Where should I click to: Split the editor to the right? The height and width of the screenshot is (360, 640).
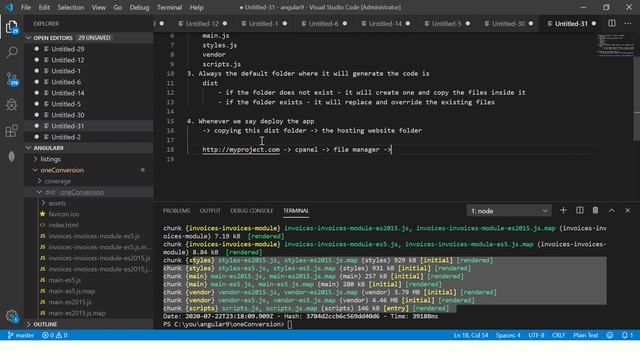(x=611, y=23)
